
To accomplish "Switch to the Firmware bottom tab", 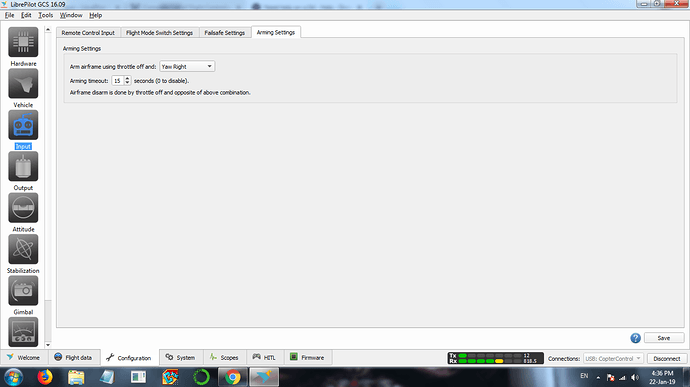I will (307, 358).
